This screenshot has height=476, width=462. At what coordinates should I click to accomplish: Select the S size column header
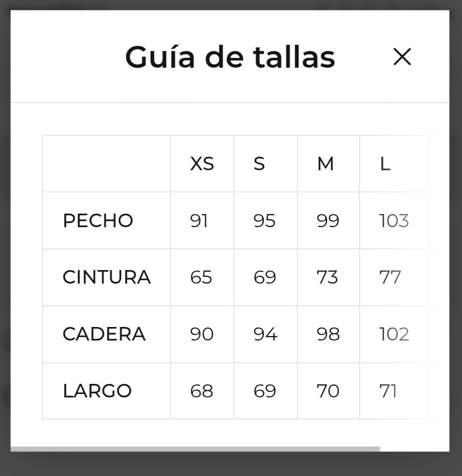coord(259,164)
